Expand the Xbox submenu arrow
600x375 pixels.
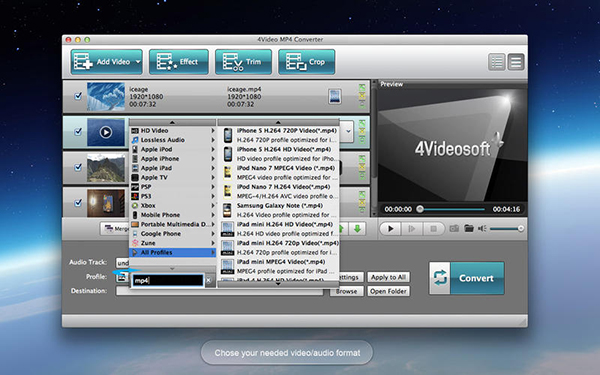[x=213, y=205]
